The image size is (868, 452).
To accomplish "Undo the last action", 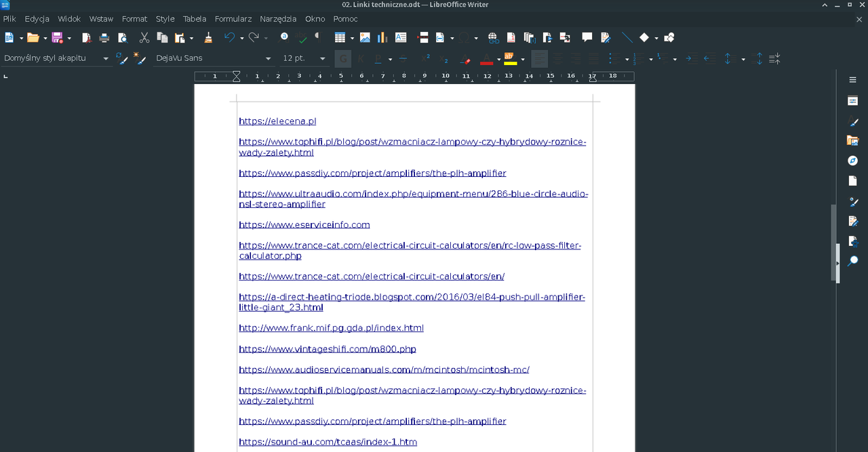I will click(x=229, y=37).
